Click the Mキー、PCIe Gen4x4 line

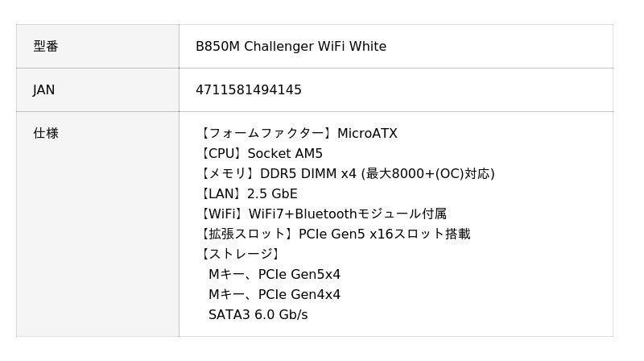(275, 295)
